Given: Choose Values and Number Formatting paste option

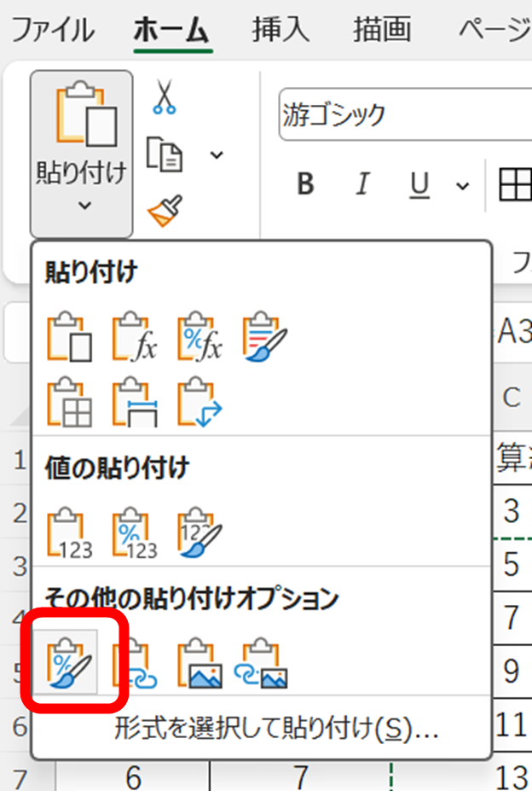Looking at the screenshot, I should point(135,533).
